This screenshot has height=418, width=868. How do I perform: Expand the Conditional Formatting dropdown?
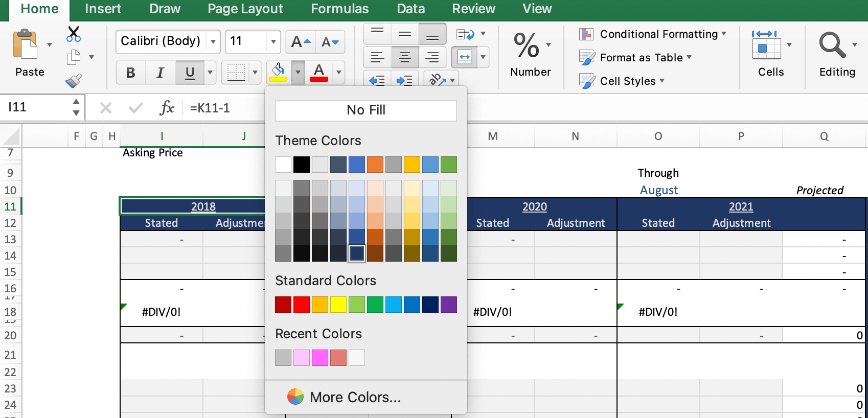coord(659,34)
